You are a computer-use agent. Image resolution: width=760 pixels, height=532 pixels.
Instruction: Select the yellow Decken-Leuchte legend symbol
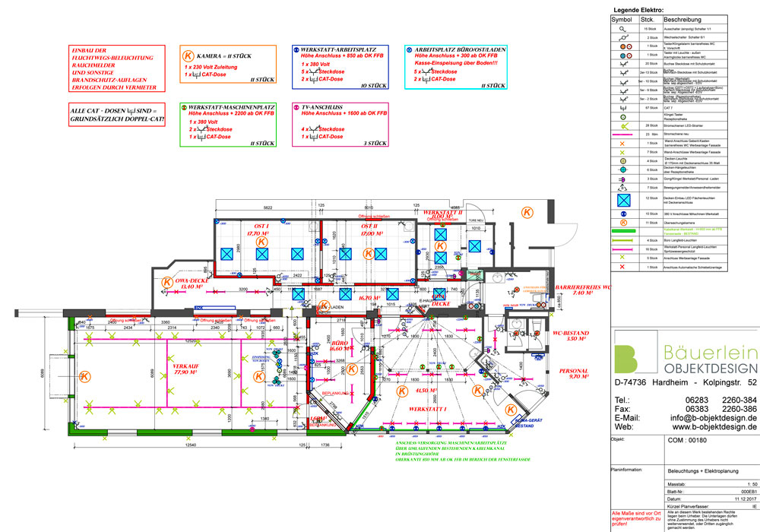(623, 161)
